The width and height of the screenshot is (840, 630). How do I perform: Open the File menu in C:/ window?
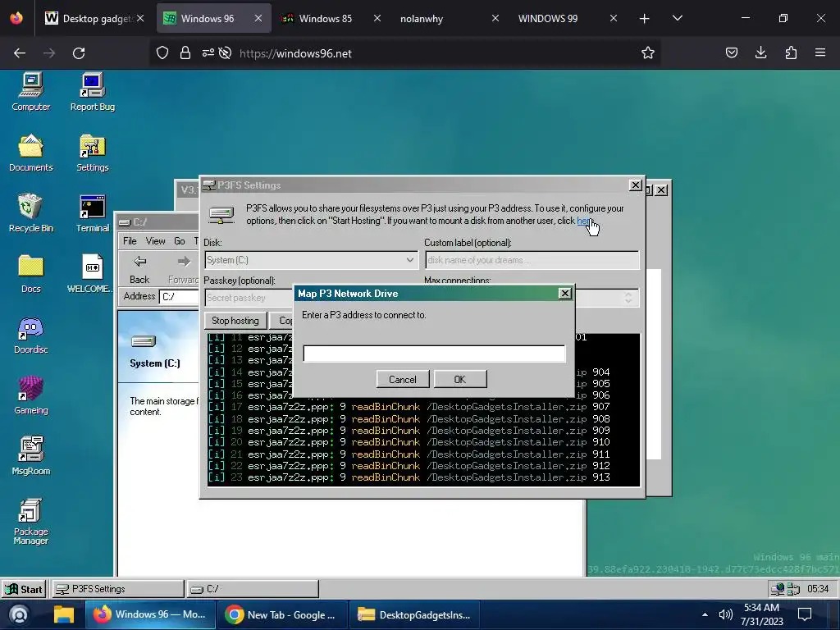click(x=130, y=241)
